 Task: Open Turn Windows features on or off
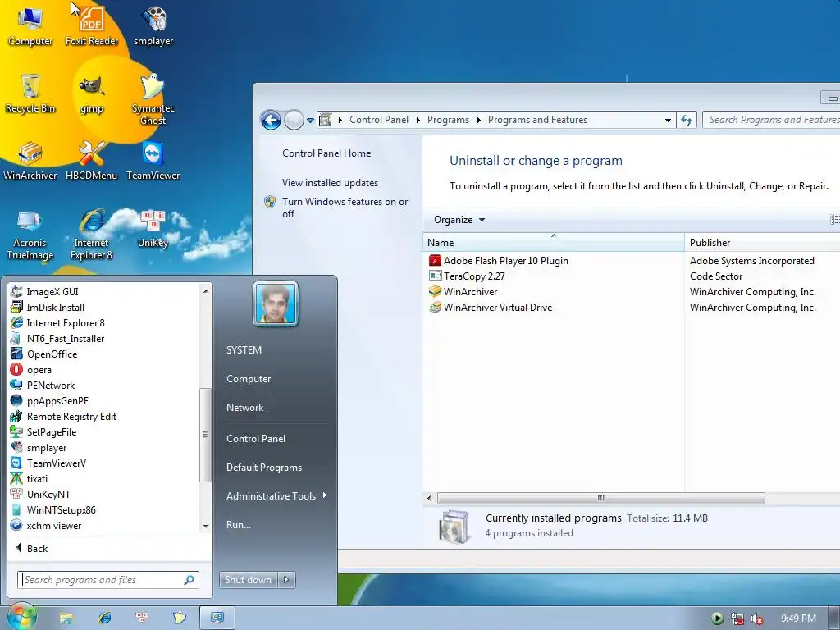pos(345,208)
